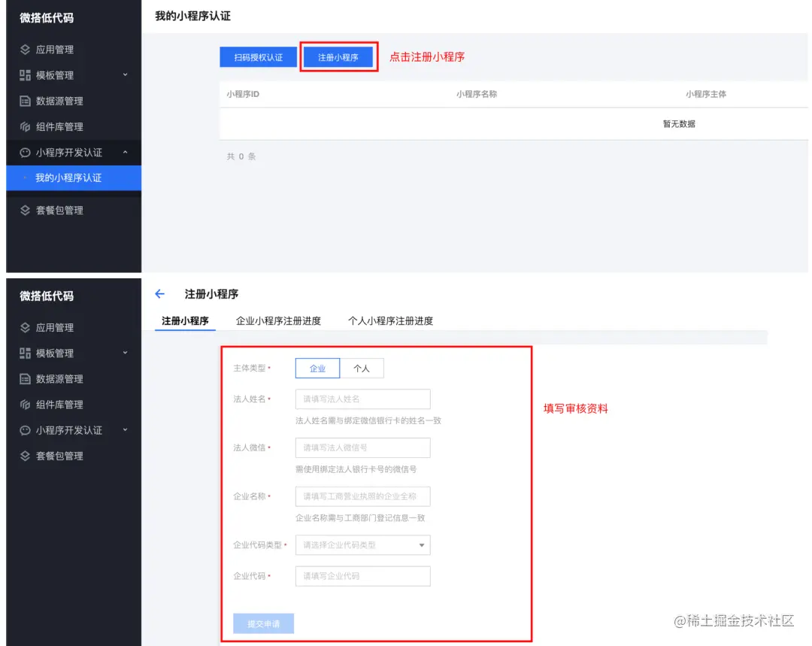
Task: Expand 模板管理 chevron in bottom sidebar
Action: pyautogui.click(x=126, y=353)
